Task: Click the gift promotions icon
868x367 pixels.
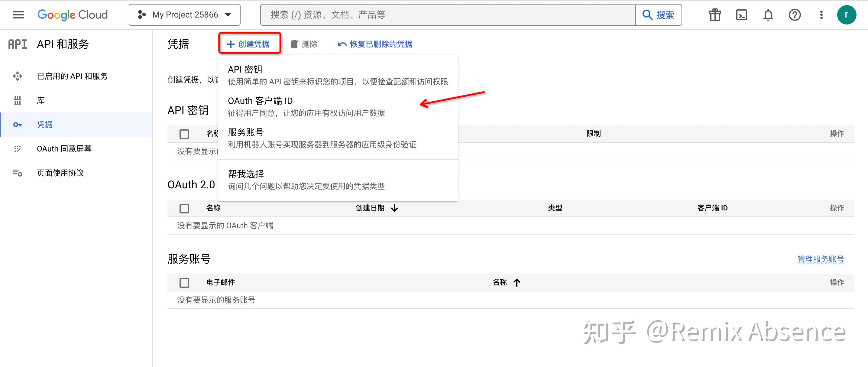Action: click(715, 15)
